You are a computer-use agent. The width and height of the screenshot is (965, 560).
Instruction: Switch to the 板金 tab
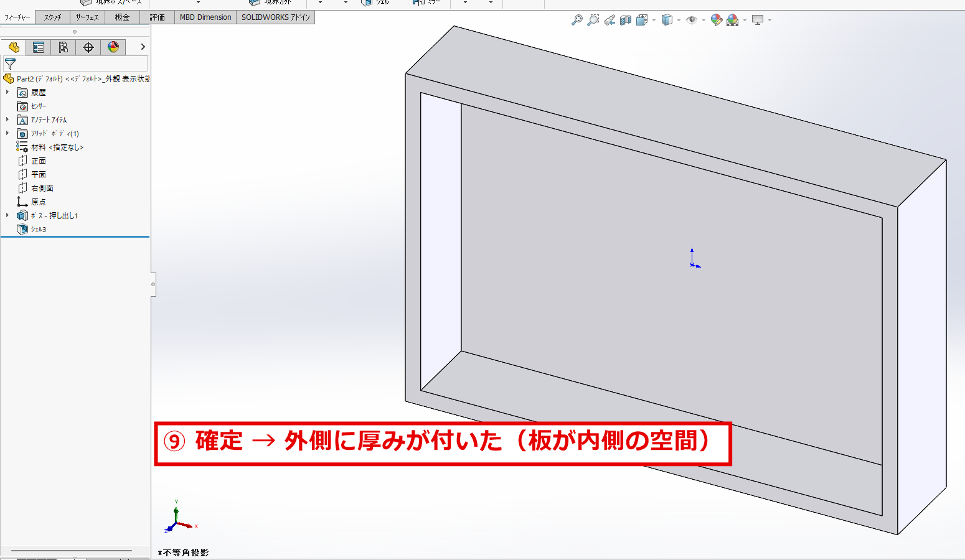(x=122, y=17)
